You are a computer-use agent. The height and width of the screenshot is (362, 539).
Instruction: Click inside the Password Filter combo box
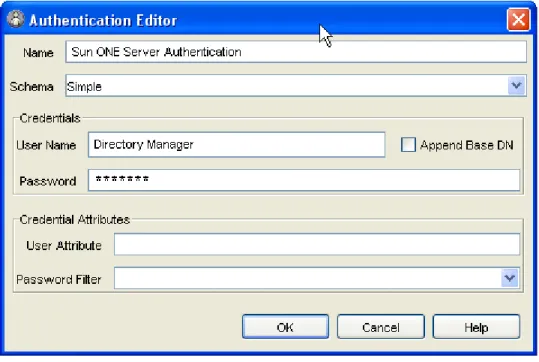317,278
